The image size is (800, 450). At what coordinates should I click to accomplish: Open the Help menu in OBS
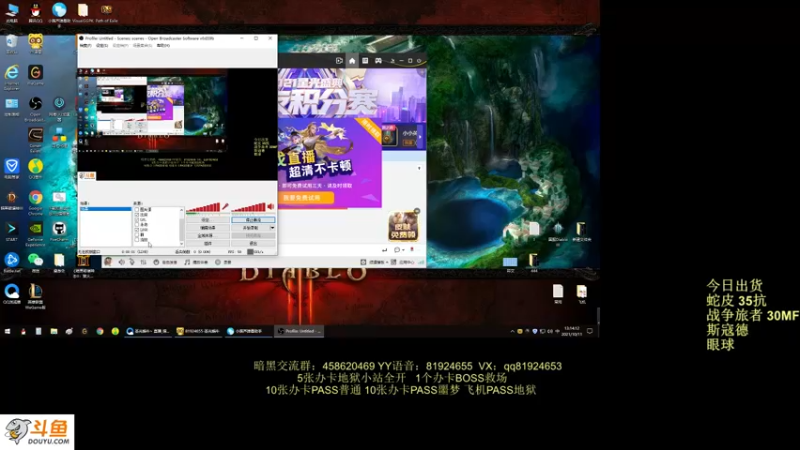coord(163,45)
